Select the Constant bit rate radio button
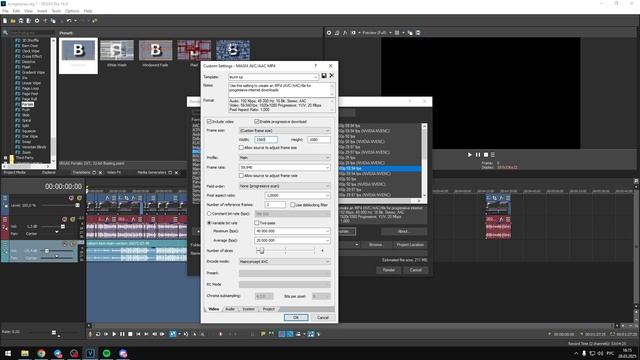The height and width of the screenshot is (360, 640). click(x=209, y=213)
